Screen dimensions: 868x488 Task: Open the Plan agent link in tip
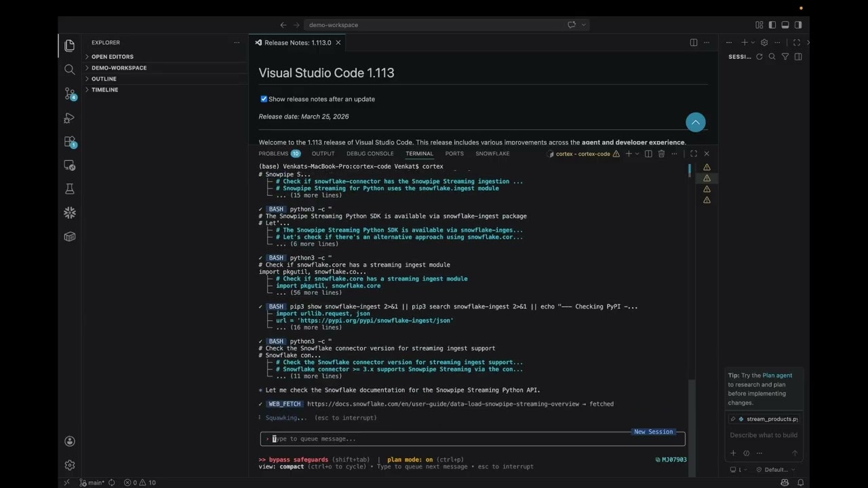coord(777,375)
